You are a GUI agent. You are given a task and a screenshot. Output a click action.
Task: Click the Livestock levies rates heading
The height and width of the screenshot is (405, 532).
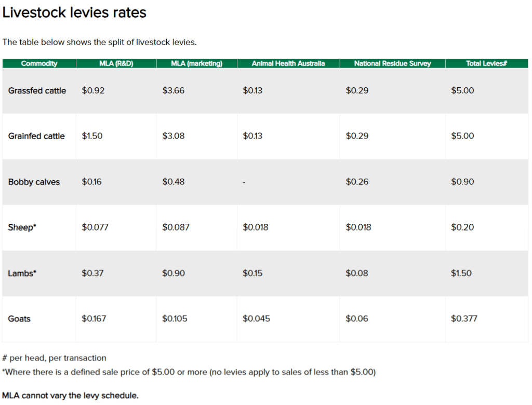click(x=74, y=12)
